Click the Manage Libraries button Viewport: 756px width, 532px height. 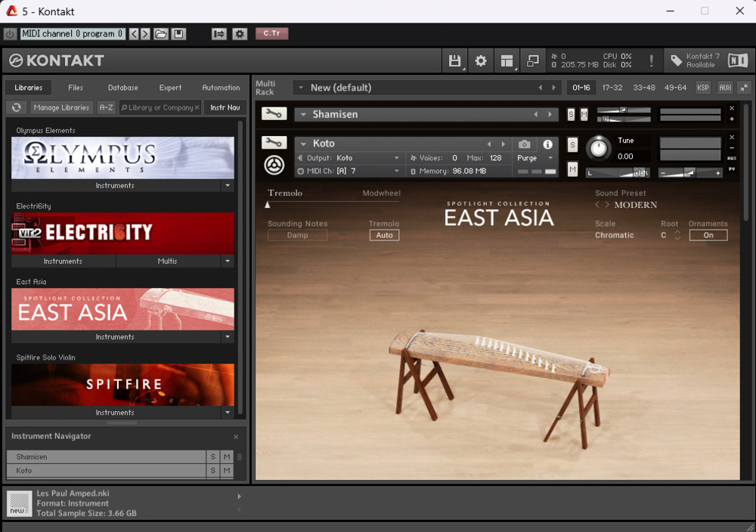[61, 107]
